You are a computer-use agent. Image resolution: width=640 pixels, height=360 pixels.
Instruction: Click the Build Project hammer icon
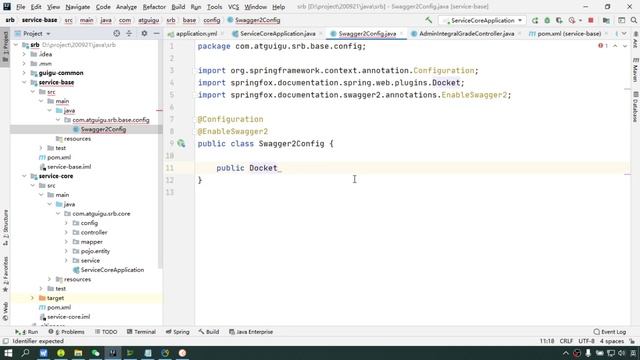[x=429, y=20]
